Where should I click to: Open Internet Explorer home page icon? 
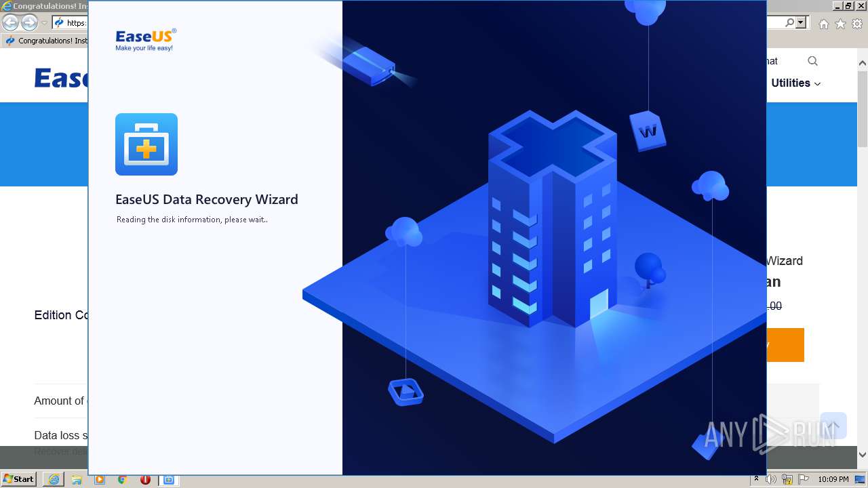(823, 24)
